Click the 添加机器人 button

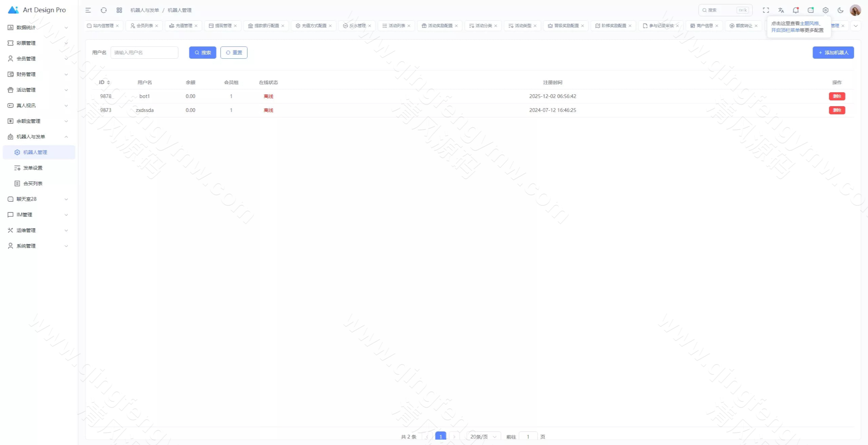(833, 53)
